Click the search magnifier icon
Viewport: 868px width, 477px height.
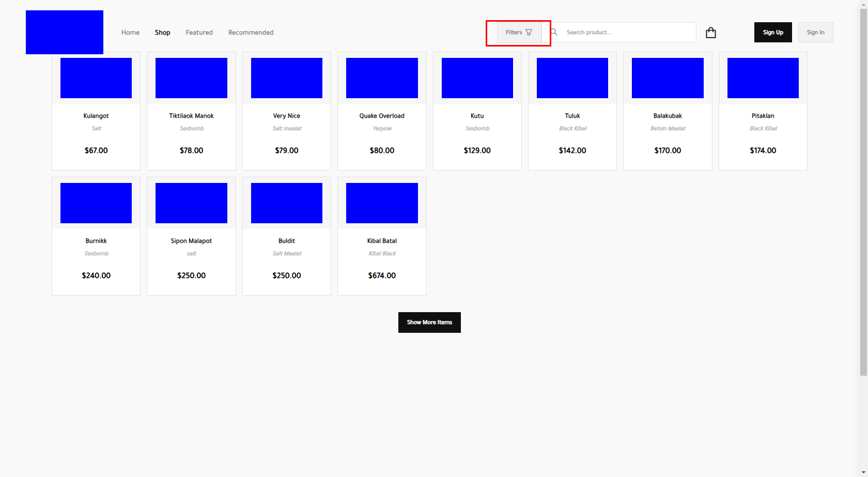[554, 32]
